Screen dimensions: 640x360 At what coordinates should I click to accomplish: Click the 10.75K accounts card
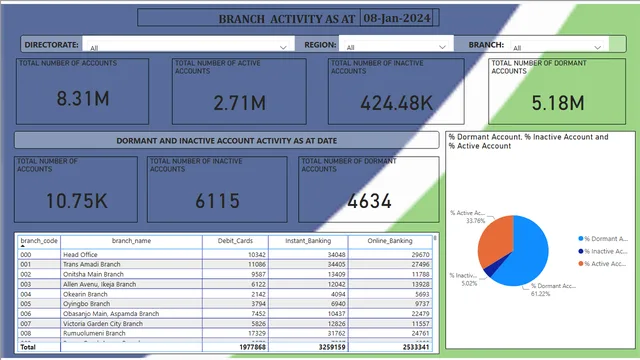(x=76, y=189)
